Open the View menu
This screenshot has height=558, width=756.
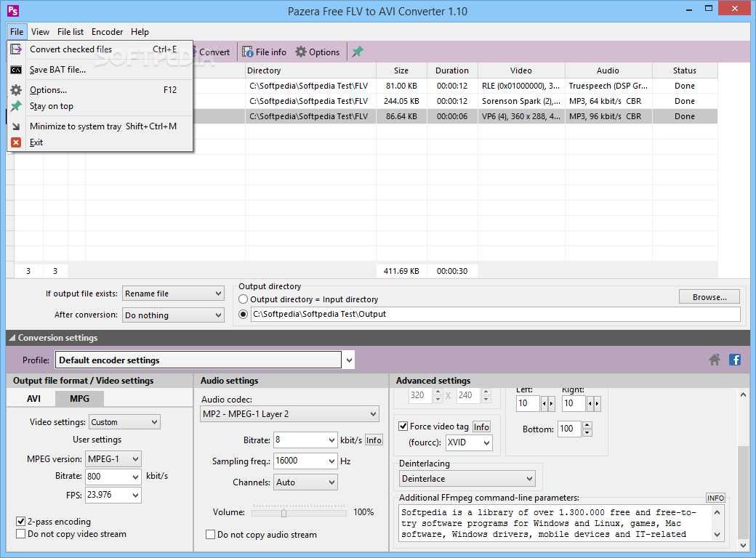pos(40,32)
